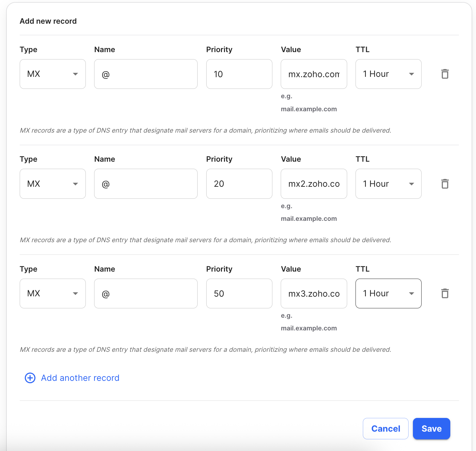The width and height of the screenshot is (476, 451).
Task: Select the Value field with mx2.zoho.co
Action: click(x=314, y=184)
